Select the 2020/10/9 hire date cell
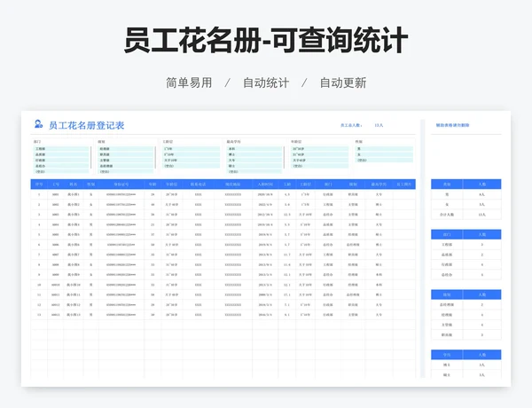The height and width of the screenshot is (408, 532). (265, 195)
